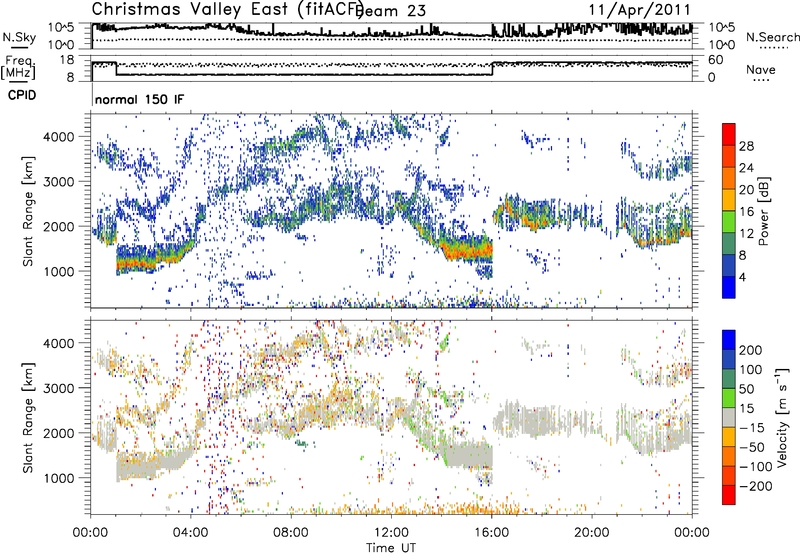Select the '-200' value on the velocity color bar

tap(755, 486)
